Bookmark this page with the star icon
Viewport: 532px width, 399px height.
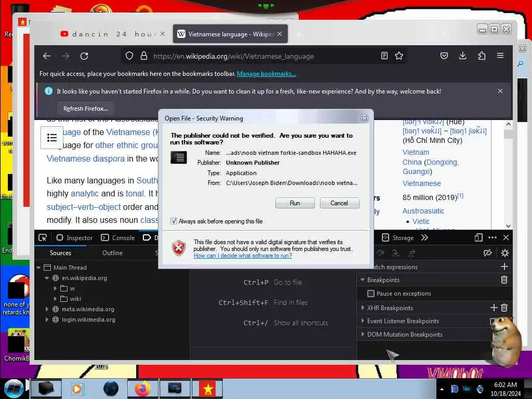tap(399, 56)
